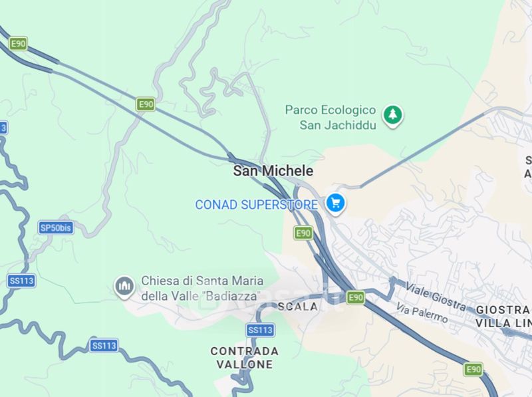This screenshot has width=532, height=397.
Task: Select Chiesa di Santa Maria della Valle label
Action: (x=202, y=289)
